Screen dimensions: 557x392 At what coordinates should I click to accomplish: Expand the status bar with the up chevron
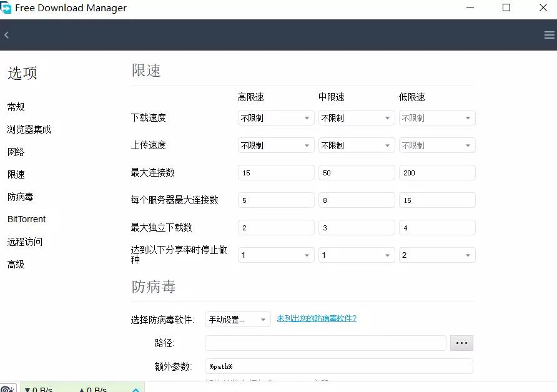tap(136, 389)
